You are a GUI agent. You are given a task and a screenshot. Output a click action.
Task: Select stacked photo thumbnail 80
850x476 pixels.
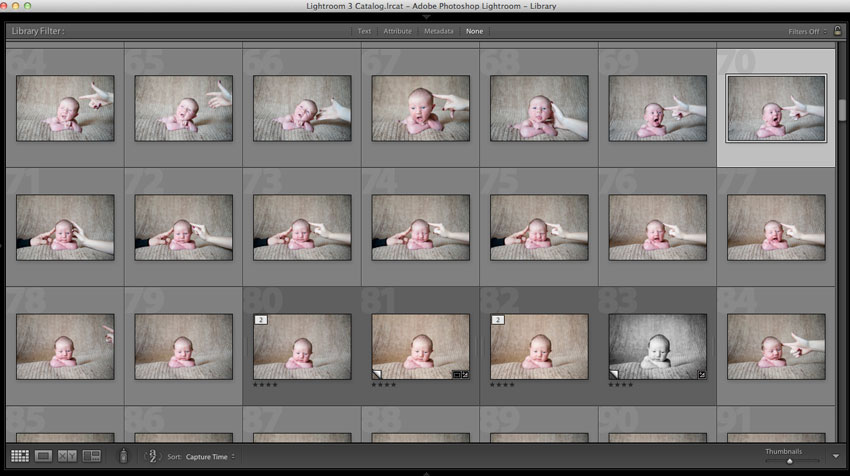point(302,347)
